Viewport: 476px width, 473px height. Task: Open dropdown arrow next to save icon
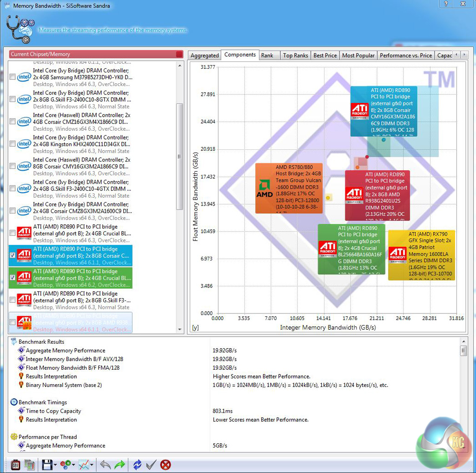(55, 465)
